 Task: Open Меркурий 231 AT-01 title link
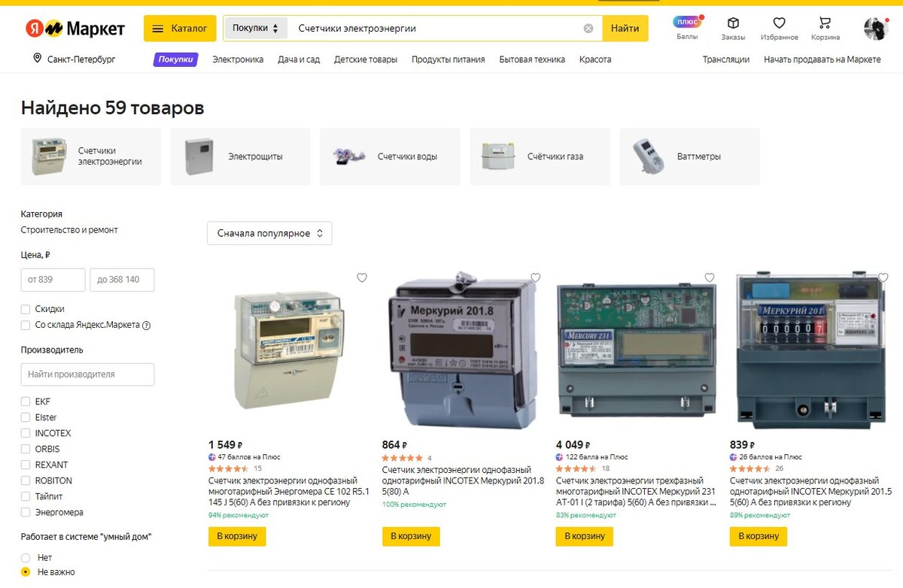point(637,491)
